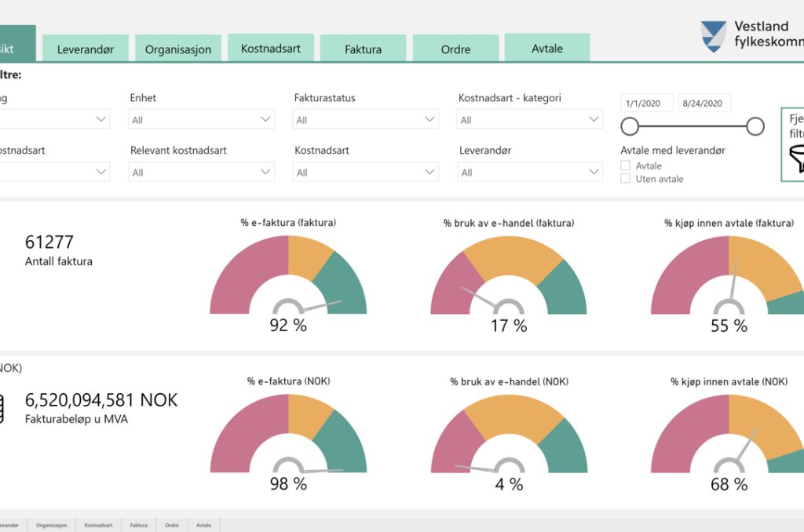Select the 4 % e-handel NOK gauge
The width and height of the screenshot is (804, 532).
coord(509,434)
